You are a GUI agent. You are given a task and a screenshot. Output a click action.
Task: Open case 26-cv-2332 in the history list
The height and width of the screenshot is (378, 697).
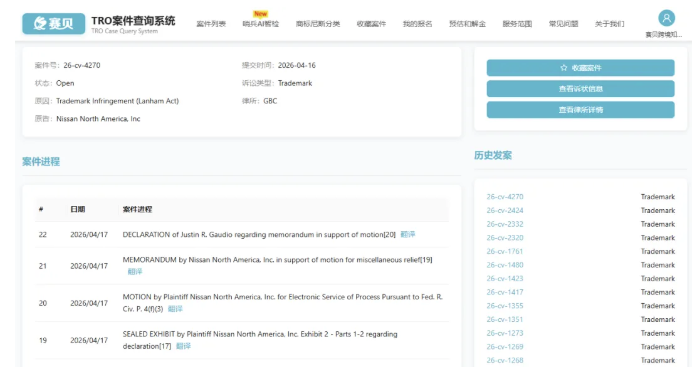click(x=505, y=224)
